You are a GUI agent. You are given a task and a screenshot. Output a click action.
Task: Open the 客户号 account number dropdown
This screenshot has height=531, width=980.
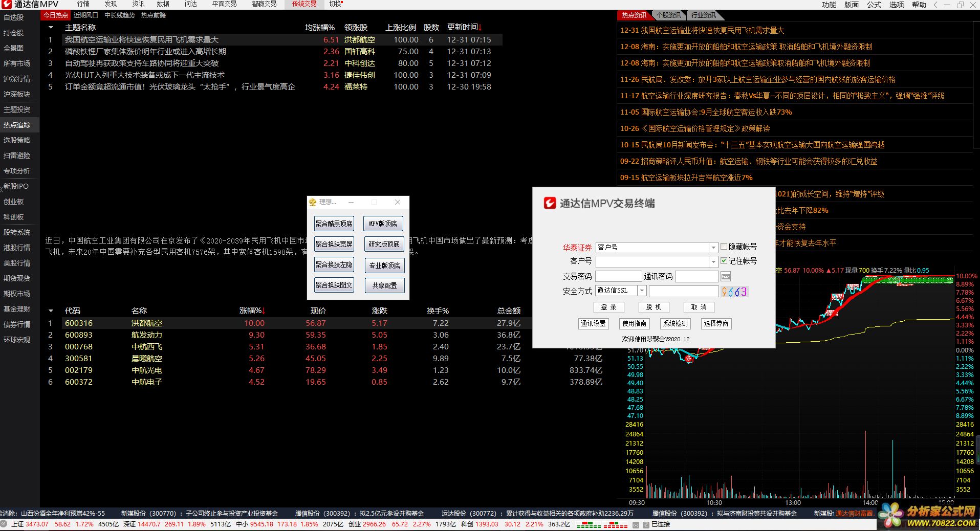click(713, 262)
